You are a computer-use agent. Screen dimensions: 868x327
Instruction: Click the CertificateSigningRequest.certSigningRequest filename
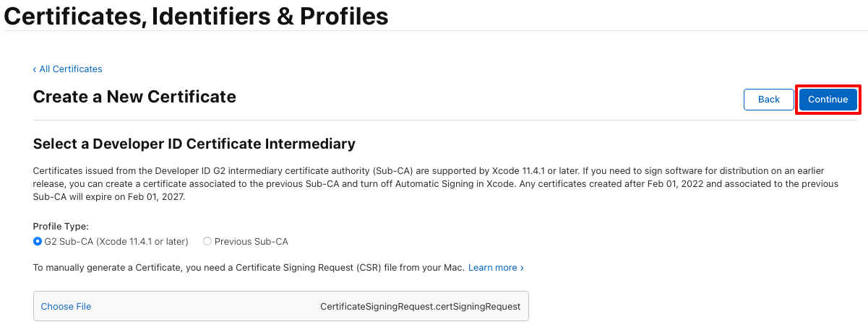(x=420, y=307)
